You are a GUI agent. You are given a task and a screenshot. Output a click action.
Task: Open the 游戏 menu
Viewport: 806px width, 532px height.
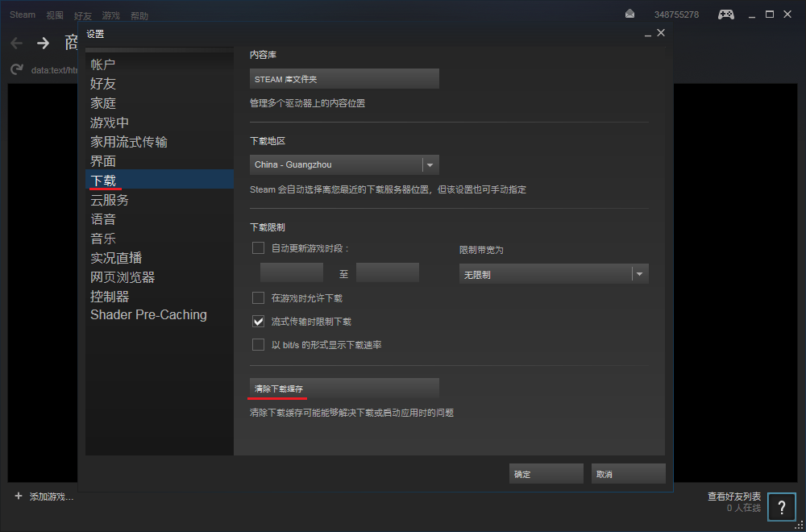point(110,16)
